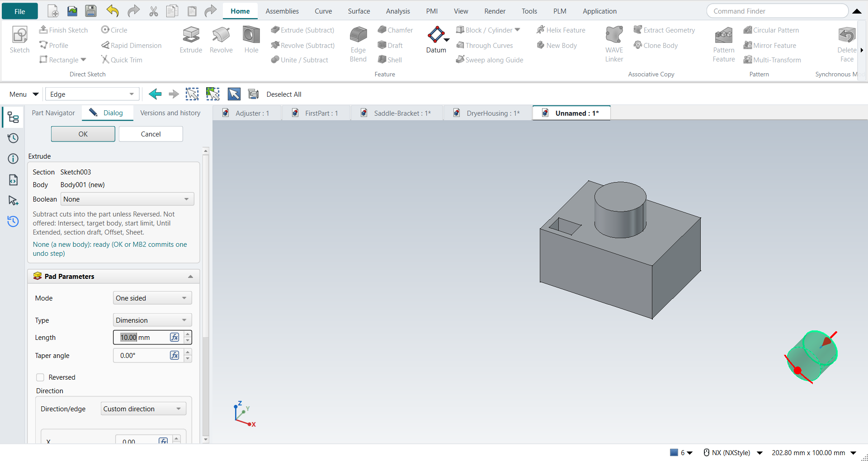Increase Length with the up stepper arrow
Screen dimensions: 868x461
click(188, 334)
